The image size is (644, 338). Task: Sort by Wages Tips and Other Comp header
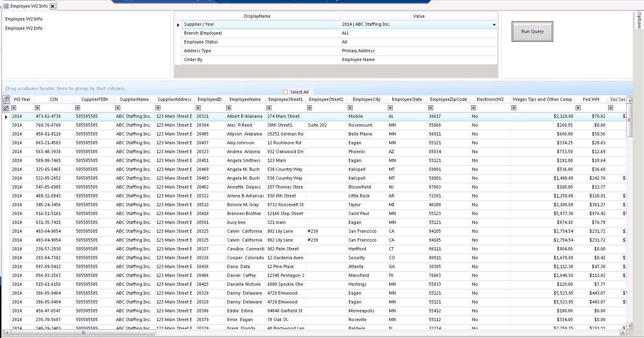click(x=542, y=99)
